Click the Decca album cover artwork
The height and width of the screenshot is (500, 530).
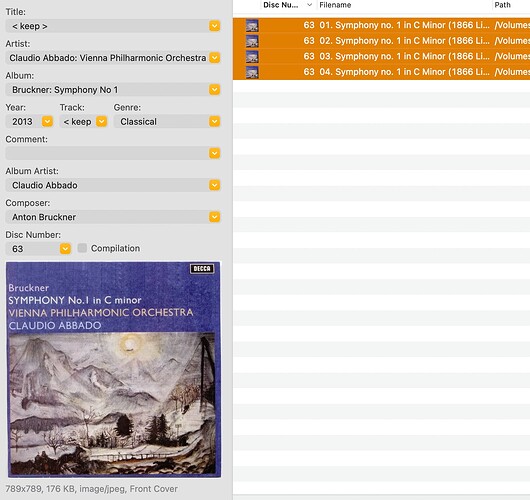pos(113,369)
